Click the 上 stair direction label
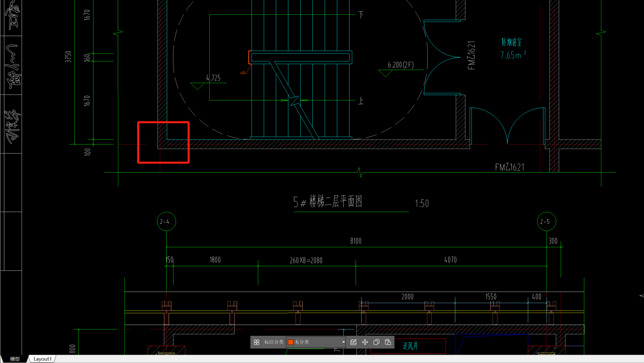This screenshot has width=644, height=363. point(361,101)
